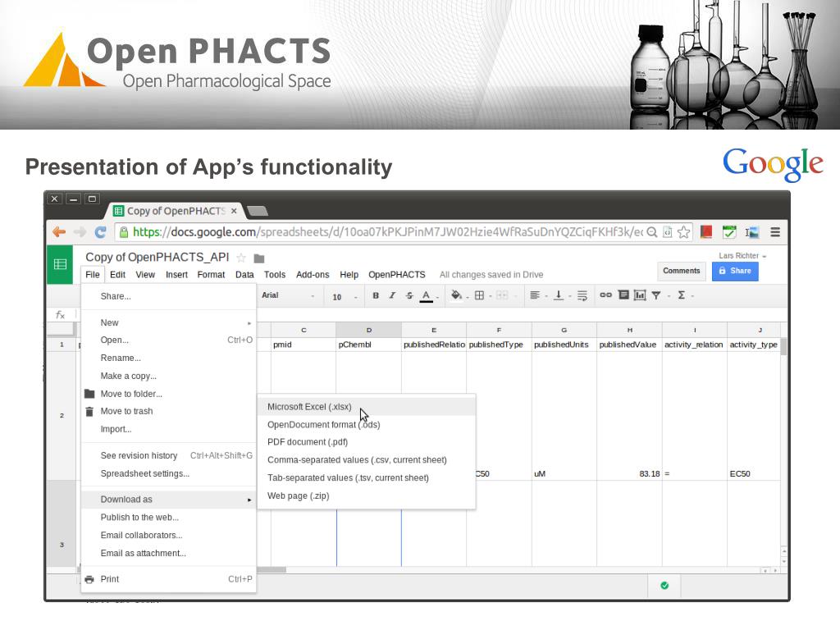Open the Add-ons menu

pos(313,274)
